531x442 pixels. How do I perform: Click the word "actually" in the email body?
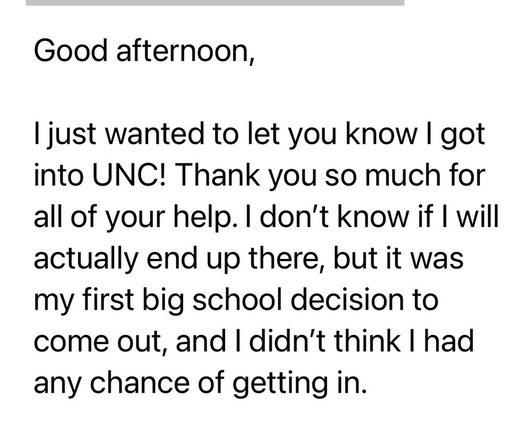pos(86,259)
